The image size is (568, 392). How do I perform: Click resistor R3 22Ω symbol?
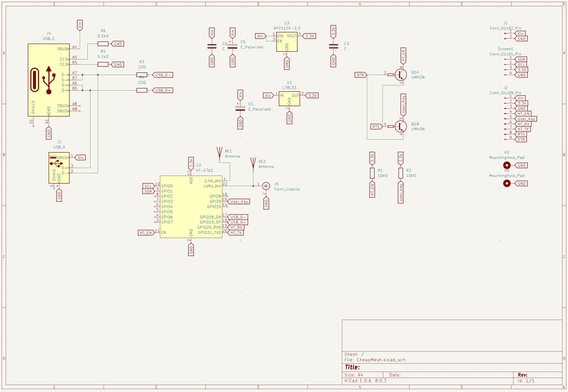coord(142,75)
